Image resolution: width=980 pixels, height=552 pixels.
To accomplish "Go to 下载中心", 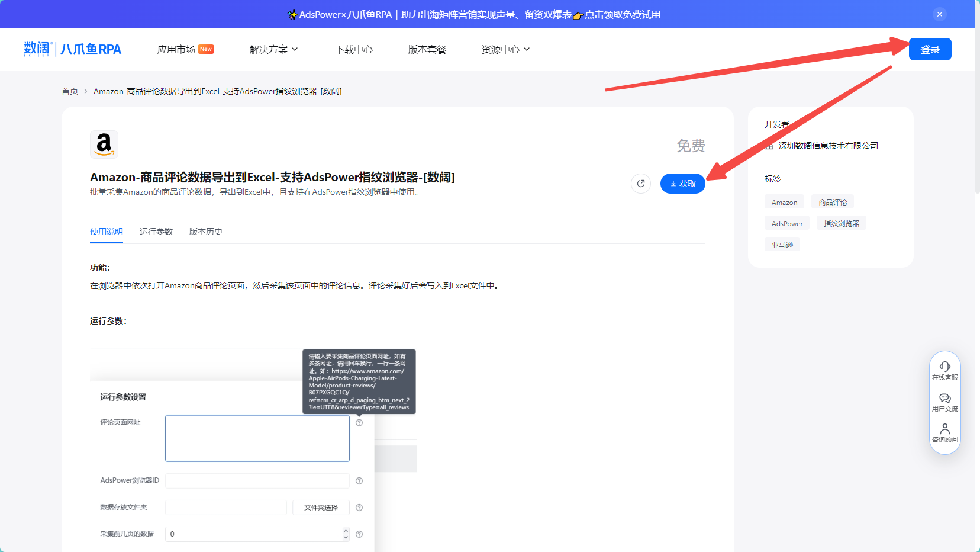I will [x=354, y=49].
